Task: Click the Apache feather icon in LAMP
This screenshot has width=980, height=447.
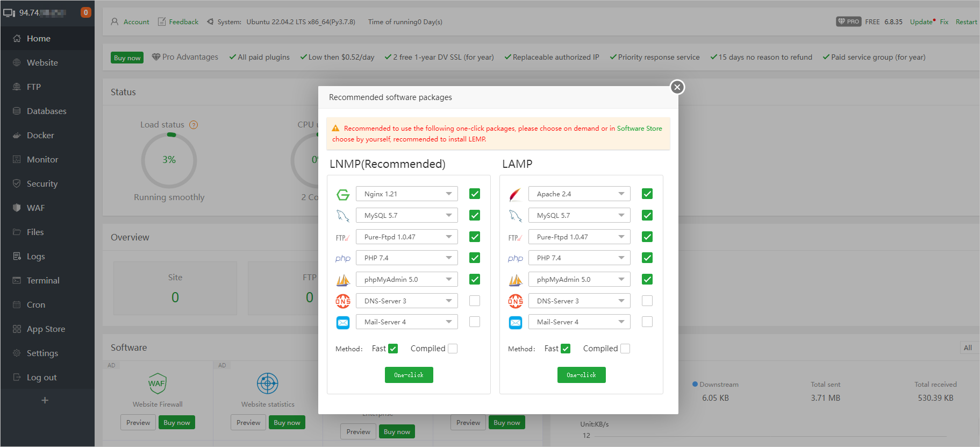Action: point(516,194)
